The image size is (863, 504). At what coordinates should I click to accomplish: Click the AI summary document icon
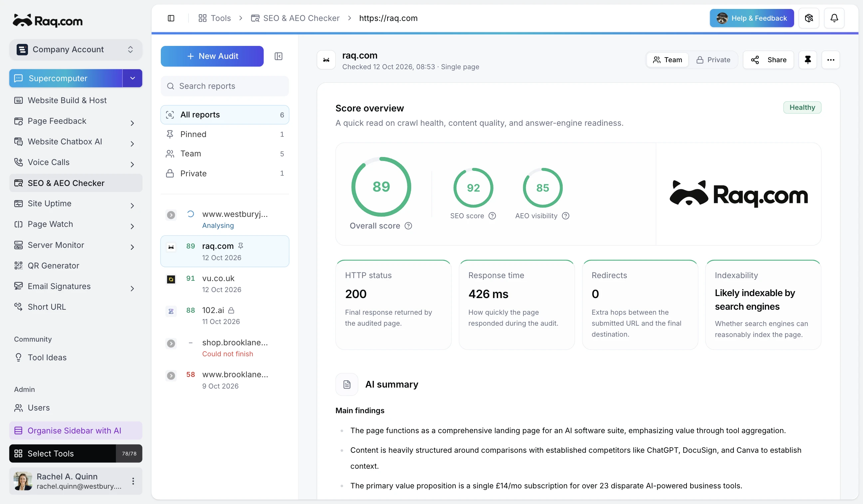click(347, 385)
